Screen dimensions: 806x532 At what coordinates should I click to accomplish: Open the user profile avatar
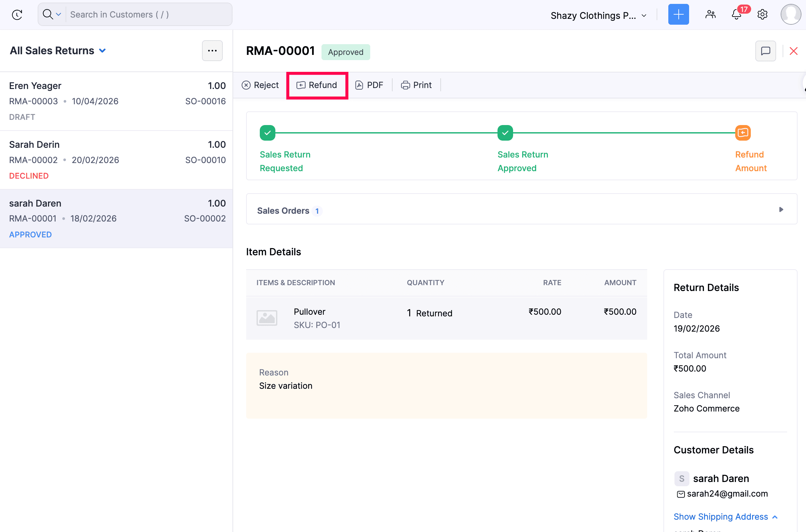point(791,14)
